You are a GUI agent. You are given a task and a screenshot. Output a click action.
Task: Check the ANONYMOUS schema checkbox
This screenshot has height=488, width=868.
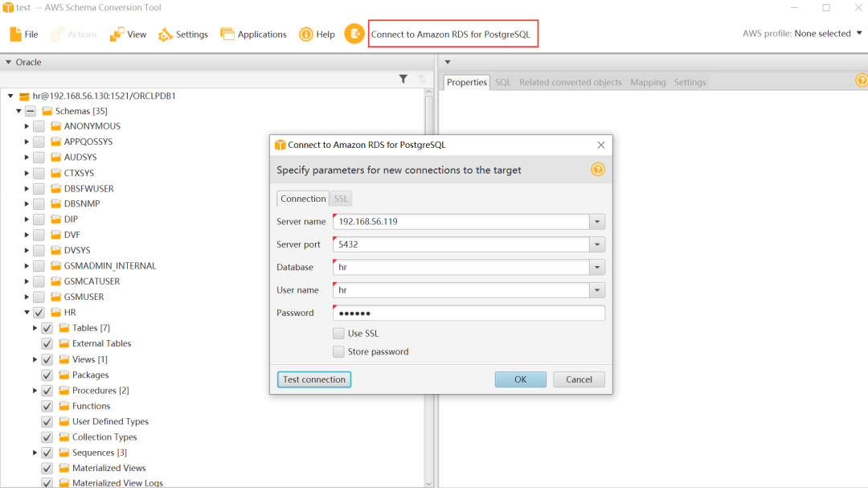pyautogui.click(x=39, y=126)
